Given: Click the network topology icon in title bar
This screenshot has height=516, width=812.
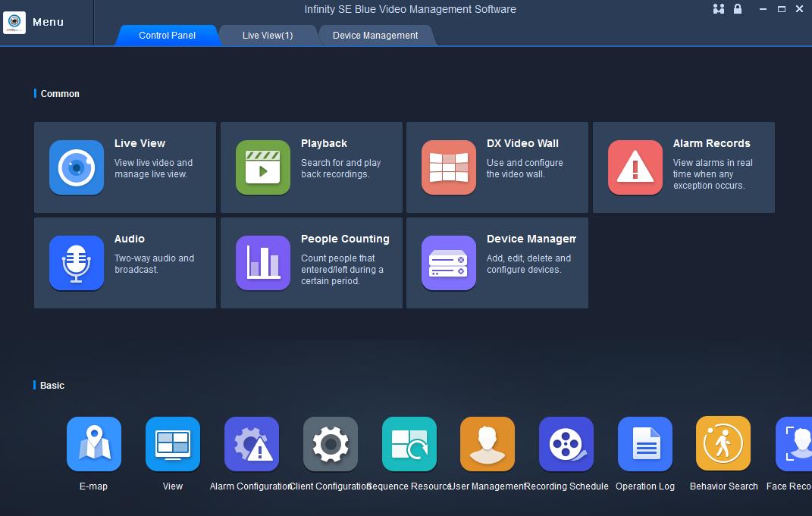Looking at the screenshot, I should 719,9.
